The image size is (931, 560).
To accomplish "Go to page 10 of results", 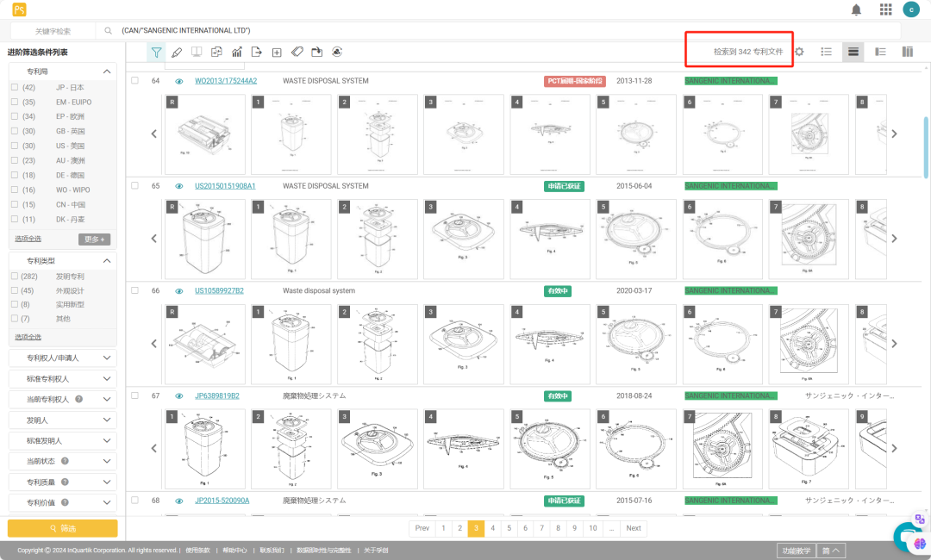I will 593,528.
